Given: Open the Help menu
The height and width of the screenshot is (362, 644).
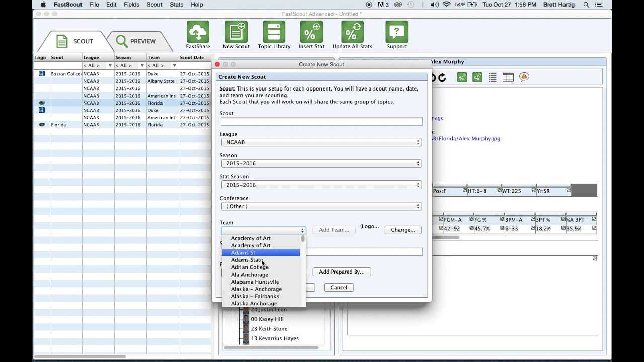Looking at the screenshot, I should (197, 5).
